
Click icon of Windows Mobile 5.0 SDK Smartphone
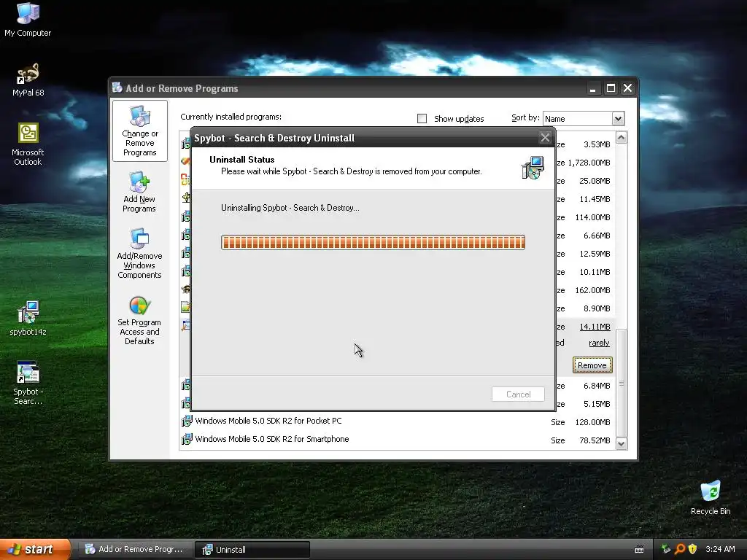(186, 439)
